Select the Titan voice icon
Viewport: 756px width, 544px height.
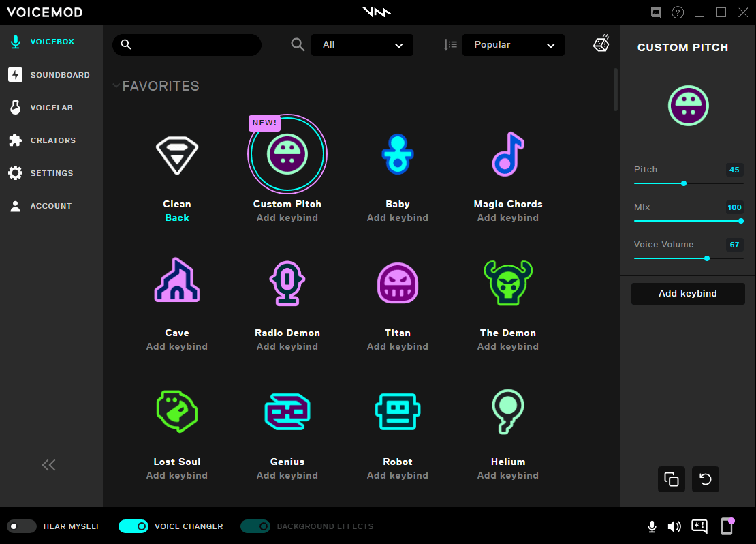click(397, 283)
